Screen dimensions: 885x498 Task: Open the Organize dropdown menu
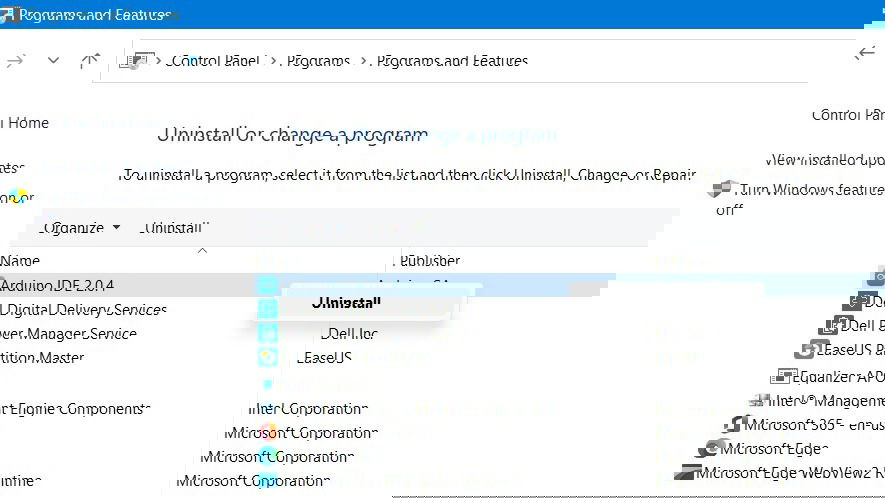click(80, 228)
